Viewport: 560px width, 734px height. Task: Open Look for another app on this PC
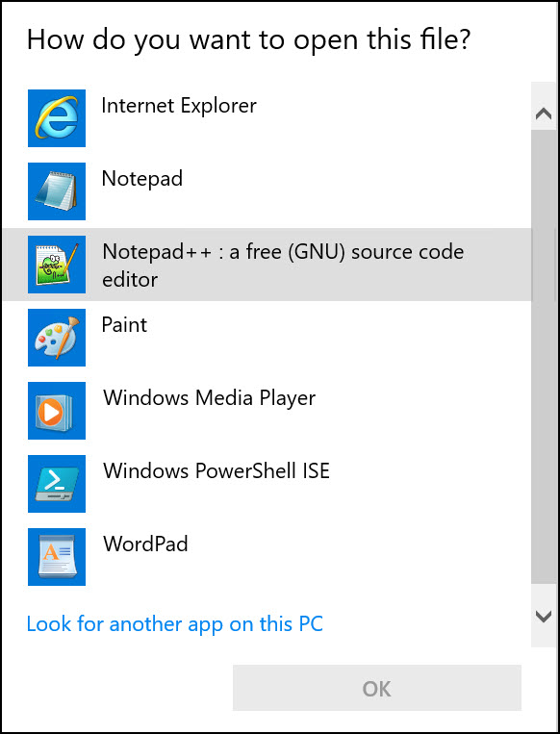click(x=175, y=624)
